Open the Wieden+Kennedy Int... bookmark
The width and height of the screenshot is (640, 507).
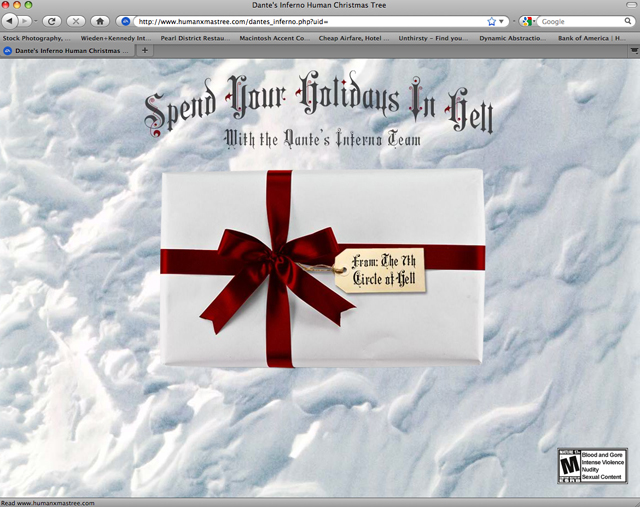[x=116, y=38]
